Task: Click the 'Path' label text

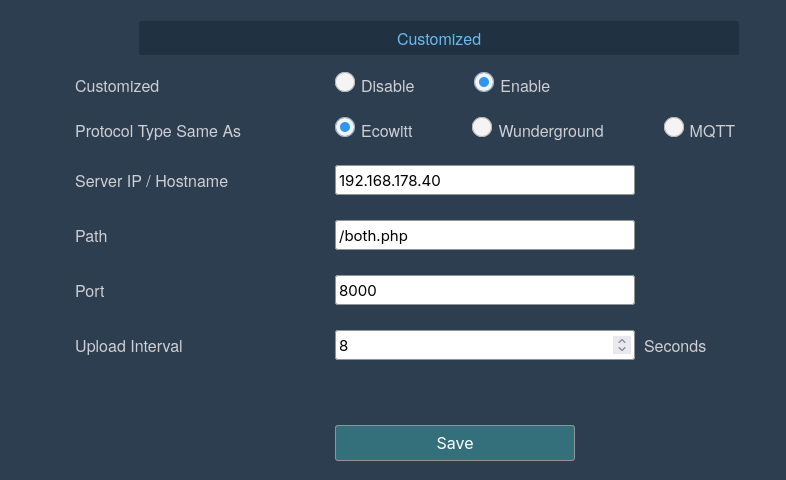Action: (91, 236)
